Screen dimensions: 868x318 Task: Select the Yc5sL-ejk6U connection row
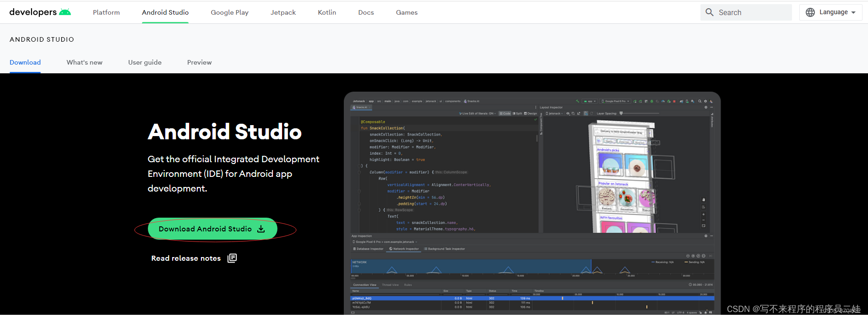(x=532, y=307)
